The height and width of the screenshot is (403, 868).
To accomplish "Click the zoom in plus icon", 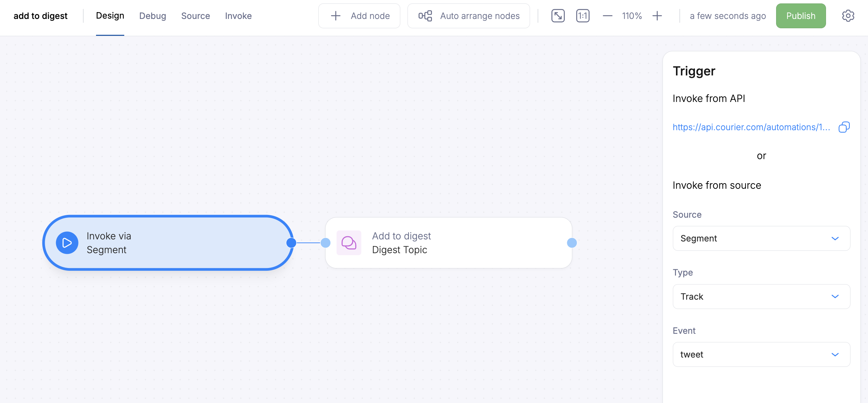I will pos(657,15).
